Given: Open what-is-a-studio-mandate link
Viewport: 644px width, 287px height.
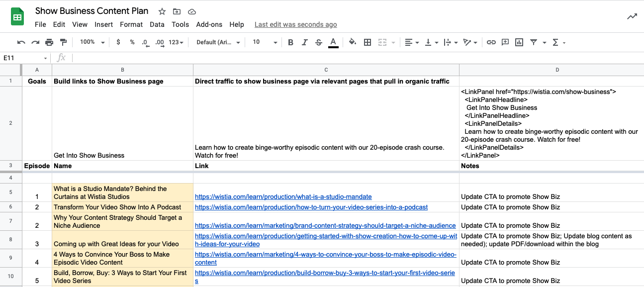Looking at the screenshot, I should [283, 197].
